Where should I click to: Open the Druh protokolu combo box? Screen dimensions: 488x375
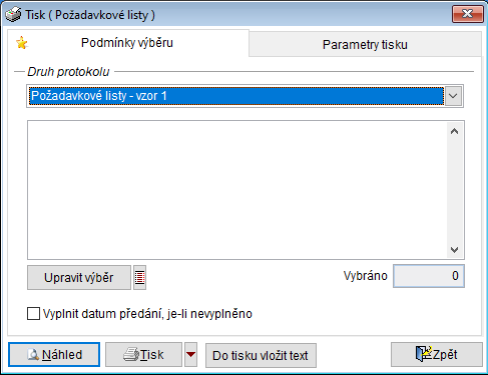click(x=245, y=96)
